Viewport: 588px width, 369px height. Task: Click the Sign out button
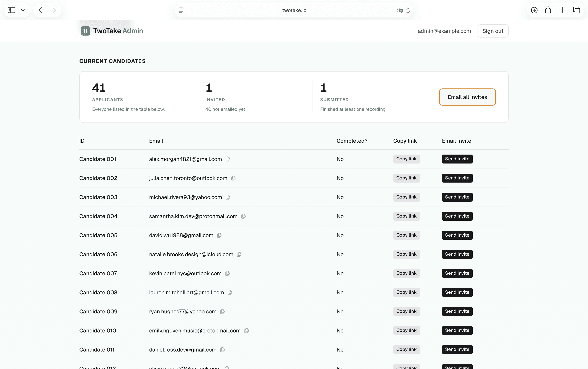pyautogui.click(x=493, y=31)
